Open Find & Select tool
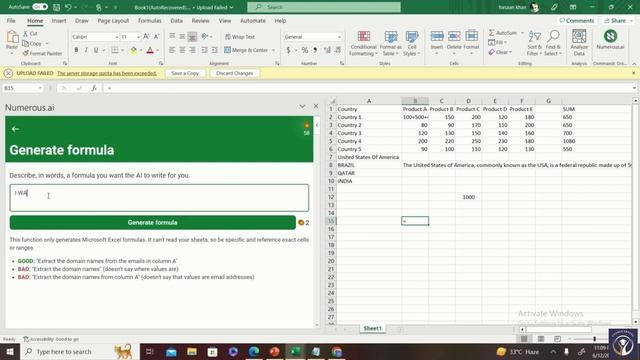640x360 pixels. 553,42
